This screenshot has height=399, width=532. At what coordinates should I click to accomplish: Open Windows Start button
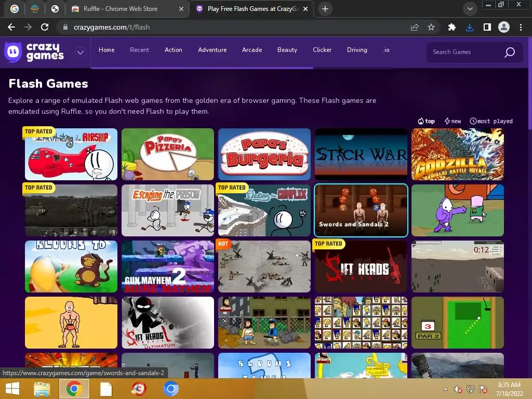click(x=12, y=389)
